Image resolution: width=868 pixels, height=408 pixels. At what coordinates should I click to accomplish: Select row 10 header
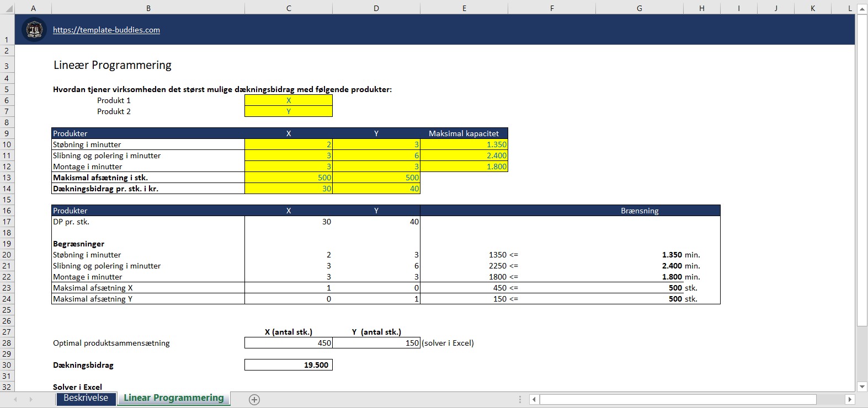(7, 144)
